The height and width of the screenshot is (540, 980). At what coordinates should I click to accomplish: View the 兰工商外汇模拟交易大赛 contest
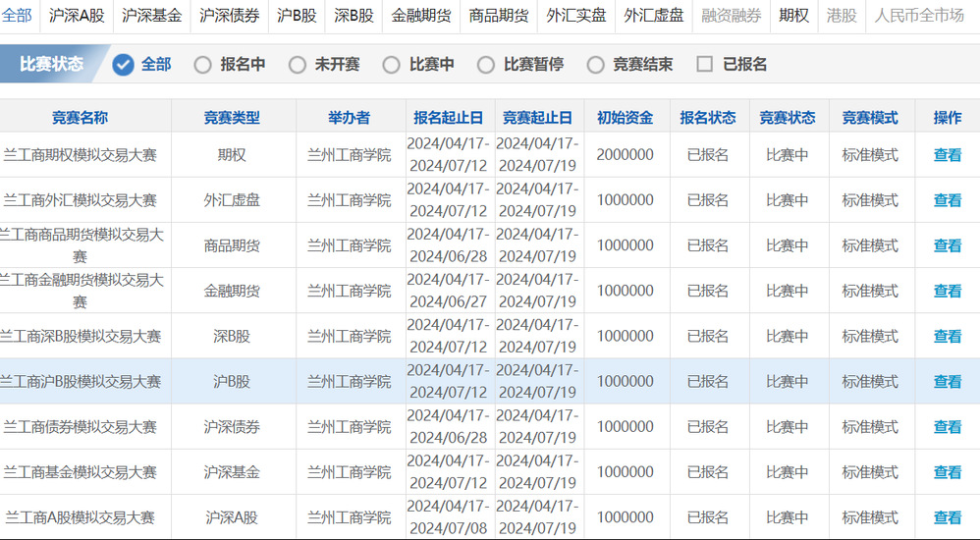[x=947, y=200]
